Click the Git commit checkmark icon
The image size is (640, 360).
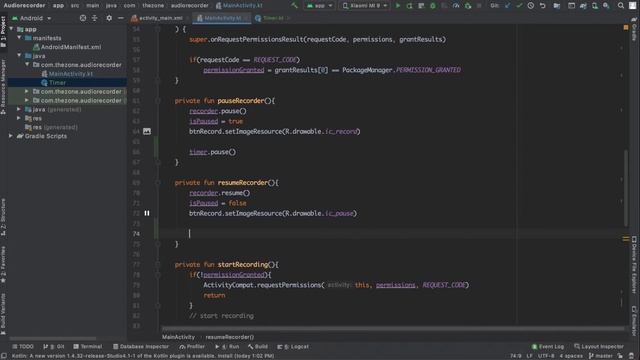click(x=519, y=6)
